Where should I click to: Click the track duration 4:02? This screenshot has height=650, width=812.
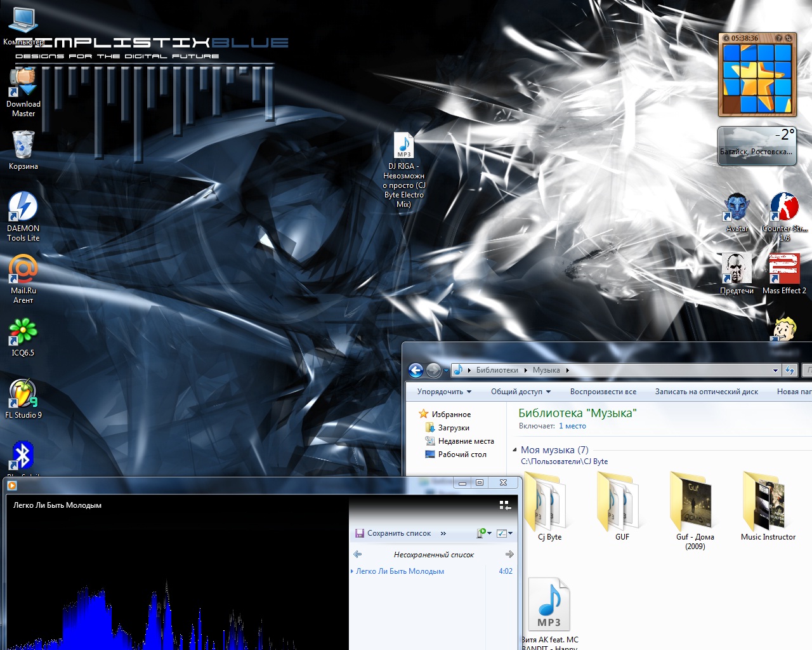(x=506, y=571)
